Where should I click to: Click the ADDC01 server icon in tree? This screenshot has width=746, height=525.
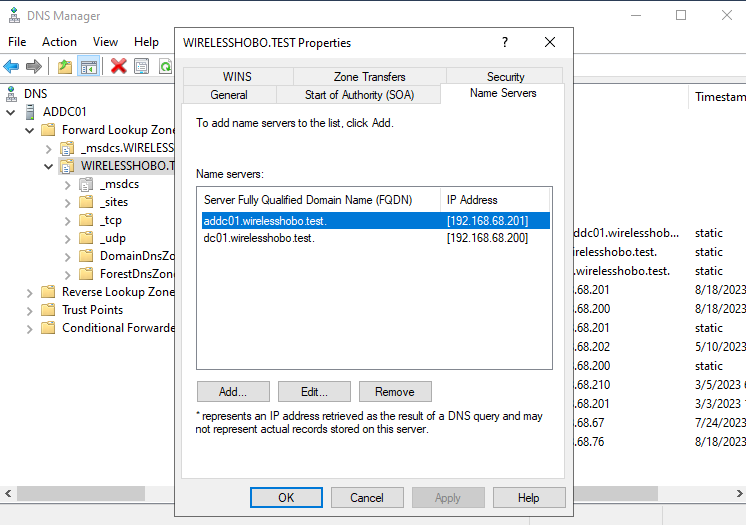pos(30,111)
